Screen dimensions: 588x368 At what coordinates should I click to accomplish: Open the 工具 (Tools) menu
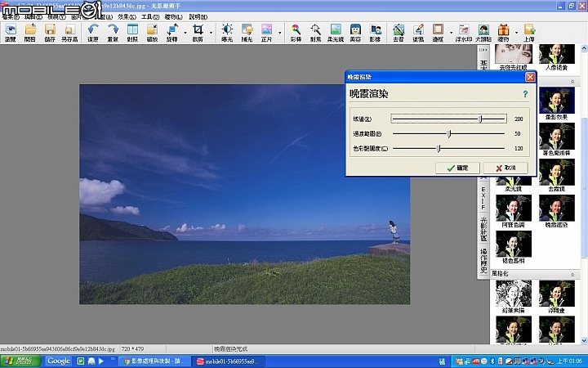tap(150, 16)
